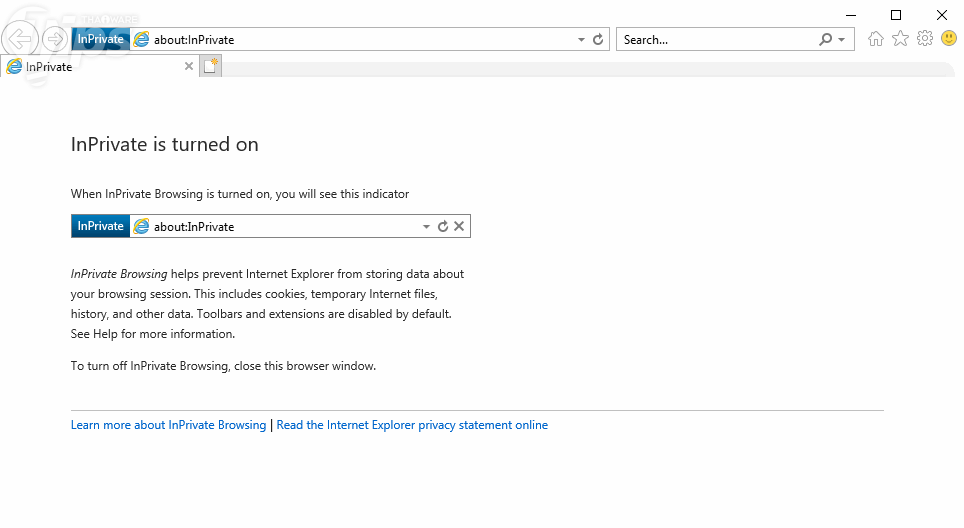Go to the Home page icon
This screenshot has height=528, width=964.
pyautogui.click(x=876, y=39)
